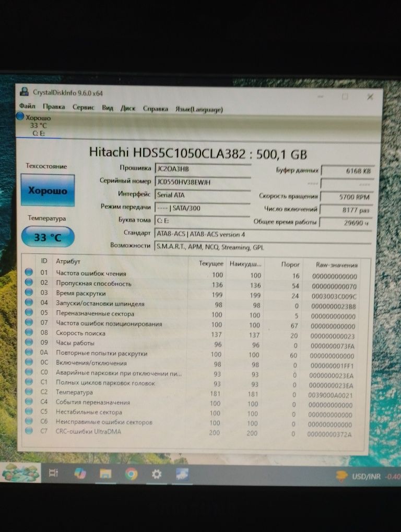Click the Порог column header
This screenshot has height=532, width=401.
(x=290, y=264)
